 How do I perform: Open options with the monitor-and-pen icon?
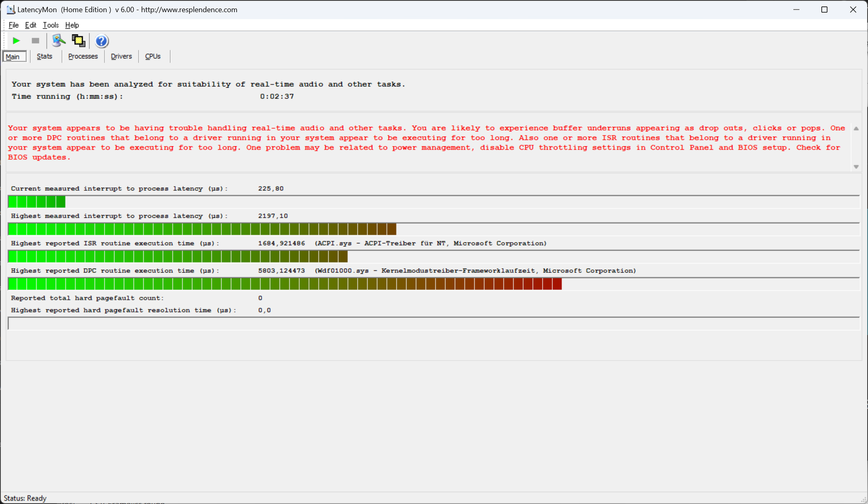(x=58, y=41)
